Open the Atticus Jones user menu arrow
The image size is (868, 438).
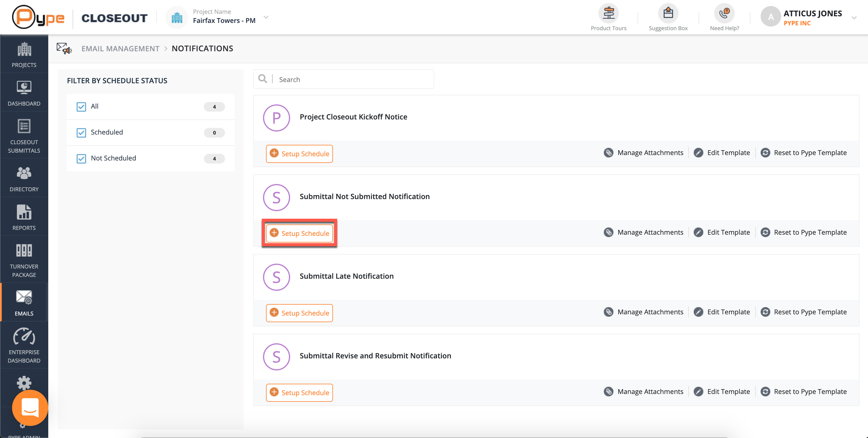tap(854, 17)
